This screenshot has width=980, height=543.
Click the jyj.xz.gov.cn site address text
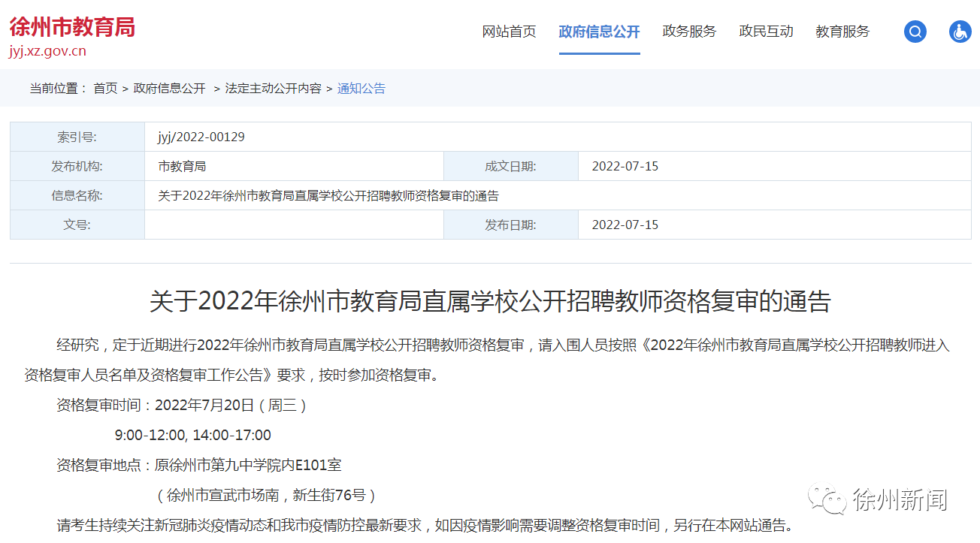click(x=47, y=51)
